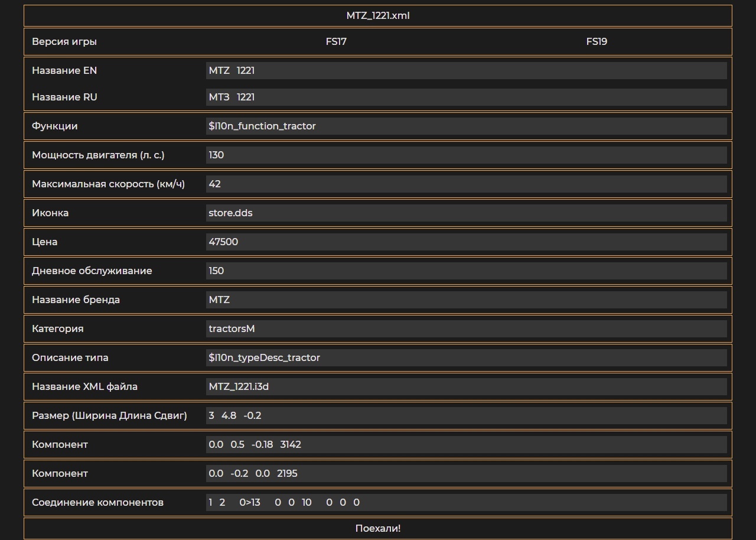This screenshot has height=540, width=756.
Task: Click the Цена field showing 47500
Action: [466, 242]
